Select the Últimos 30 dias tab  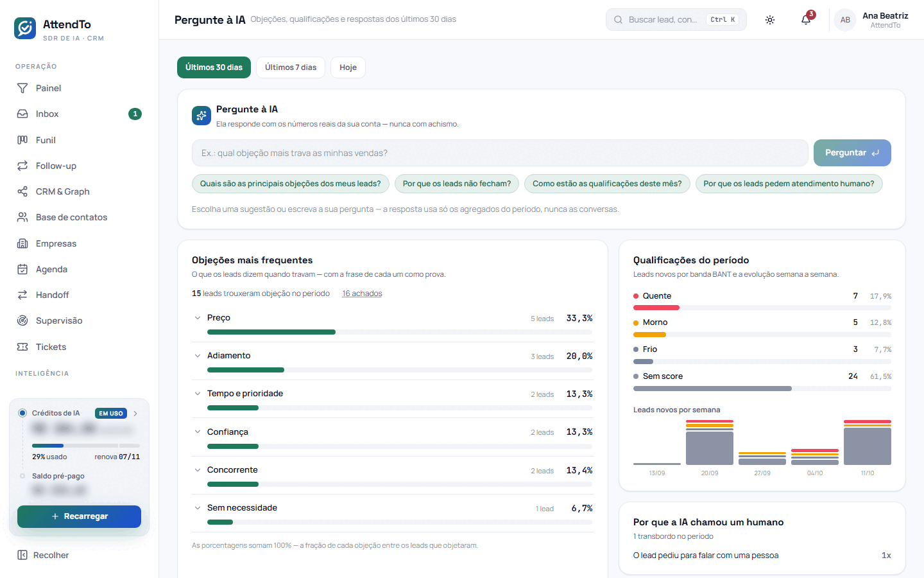coord(214,67)
